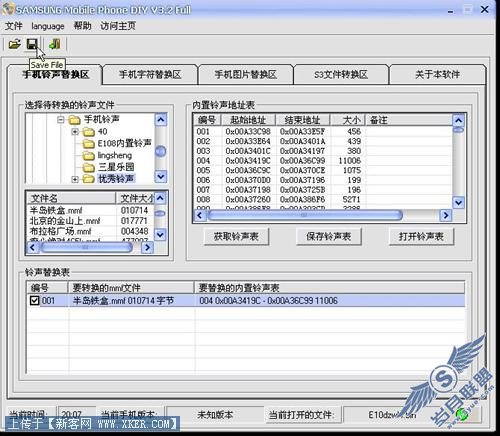The width and height of the screenshot is (500, 436).
Task: Expand the 优秀铃声 folder node
Action: click(75, 179)
